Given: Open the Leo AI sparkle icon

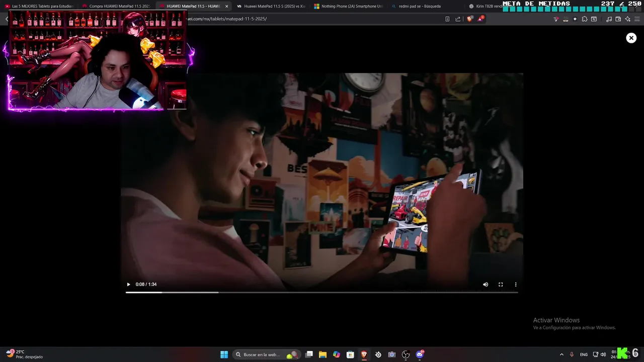Looking at the screenshot, I should pyautogui.click(x=627, y=19).
